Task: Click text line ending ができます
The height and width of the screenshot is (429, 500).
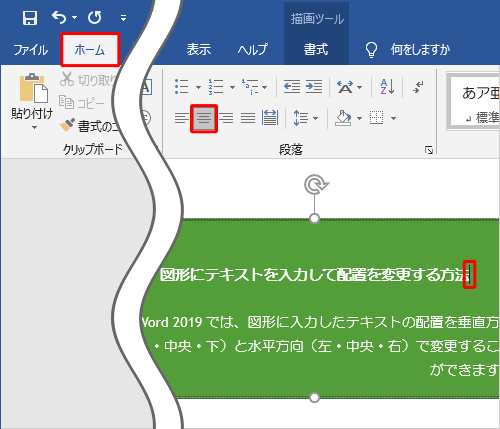Action: pyautogui.click(x=464, y=370)
